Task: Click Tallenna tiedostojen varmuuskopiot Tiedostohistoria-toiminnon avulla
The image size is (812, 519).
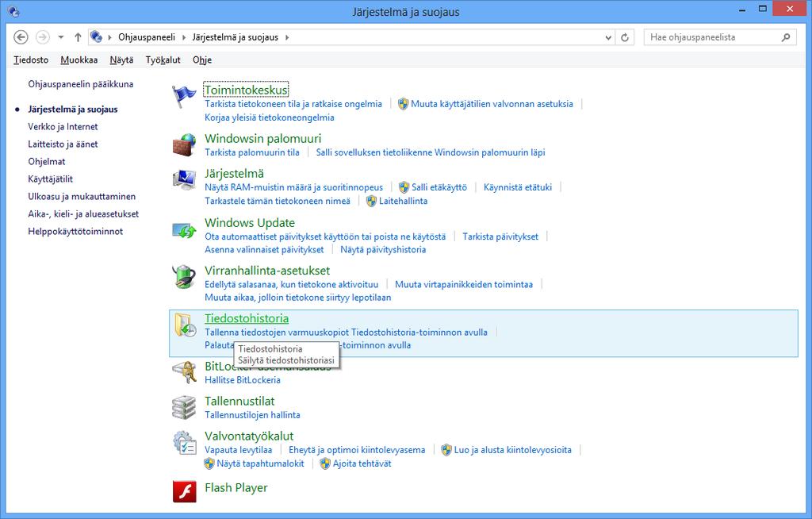Action: coord(346,333)
